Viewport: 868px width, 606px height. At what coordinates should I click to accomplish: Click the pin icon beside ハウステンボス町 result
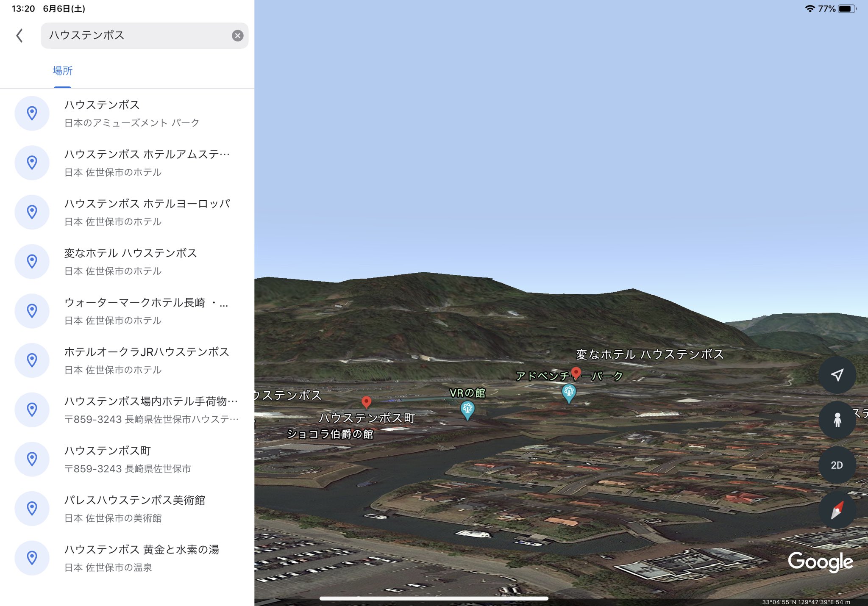32,459
